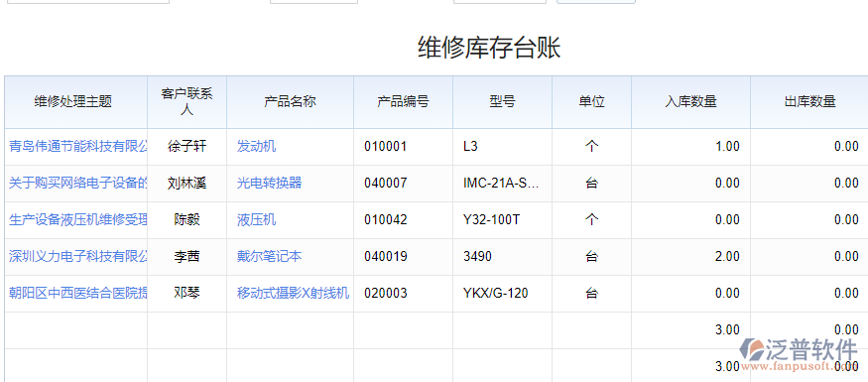868x382 pixels.
Task: Click column header 单位
Action: click(x=592, y=102)
